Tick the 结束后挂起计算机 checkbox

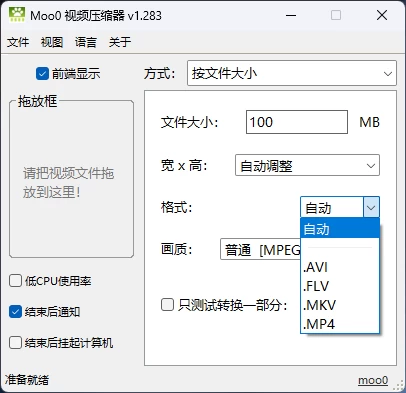15,343
